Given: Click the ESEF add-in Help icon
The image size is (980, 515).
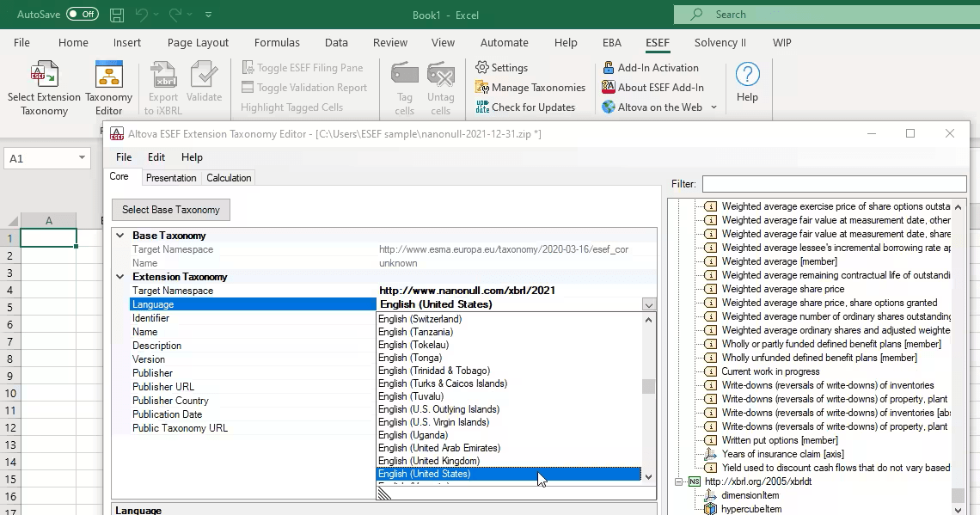Looking at the screenshot, I should (747, 83).
